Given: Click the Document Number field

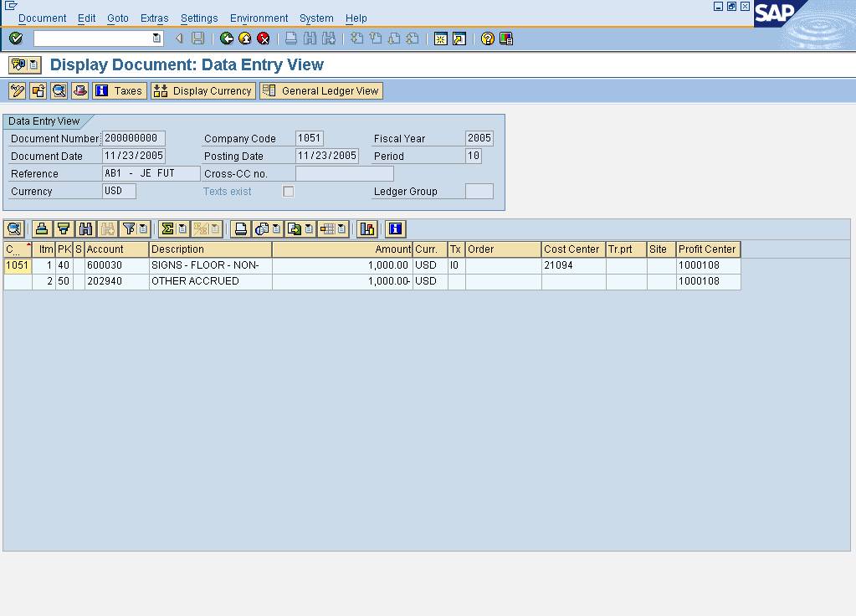Looking at the screenshot, I should 133,138.
